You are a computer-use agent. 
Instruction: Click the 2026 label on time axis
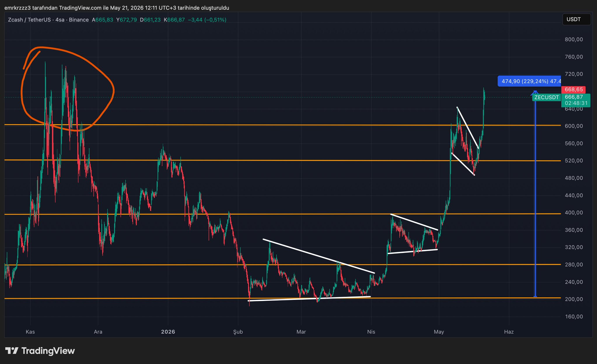point(168,332)
